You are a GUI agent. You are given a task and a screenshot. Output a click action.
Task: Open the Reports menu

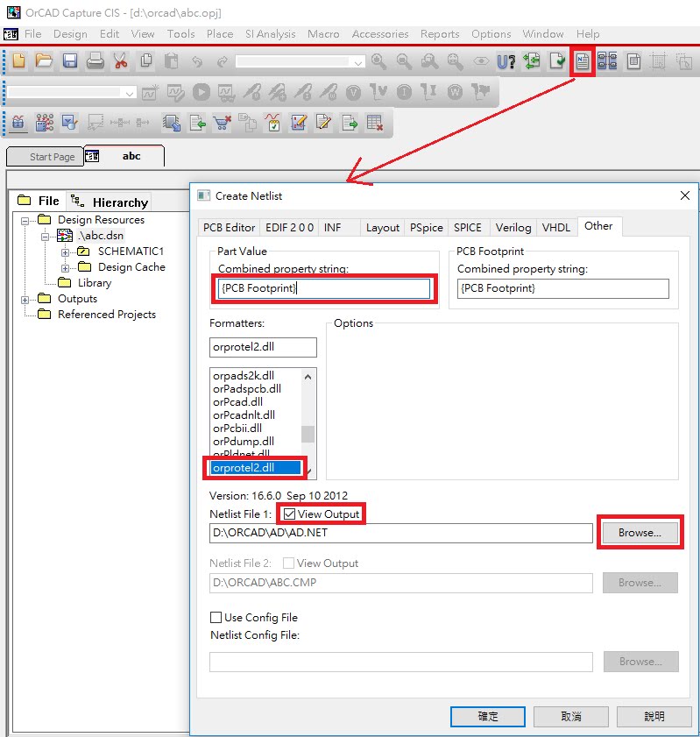coord(440,34)
